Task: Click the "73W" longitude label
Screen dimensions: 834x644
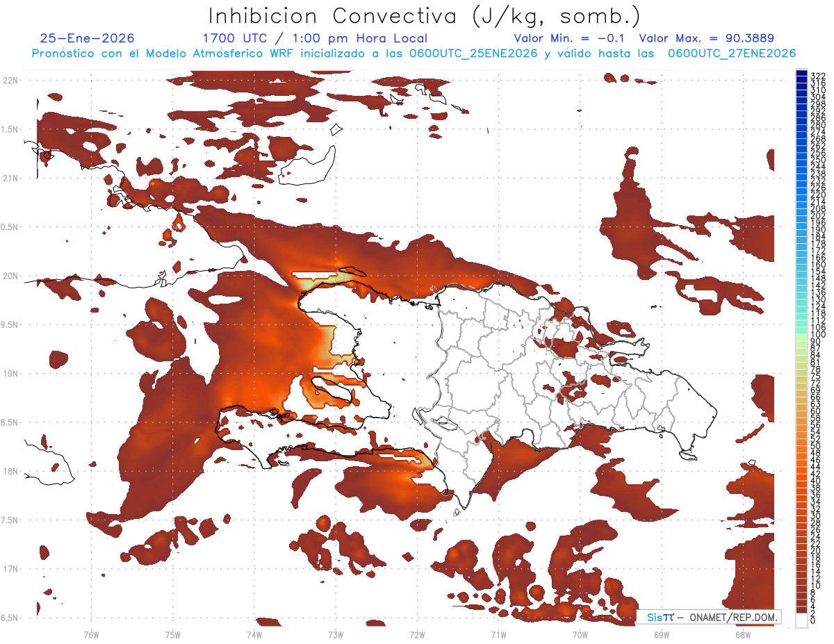Action: tap(336, 634)
